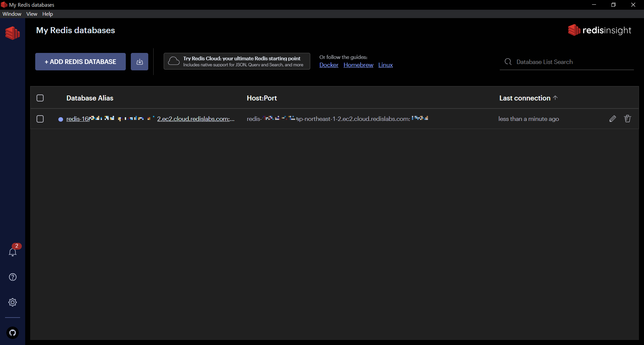Focus the Database List Search field

[567, 62]
